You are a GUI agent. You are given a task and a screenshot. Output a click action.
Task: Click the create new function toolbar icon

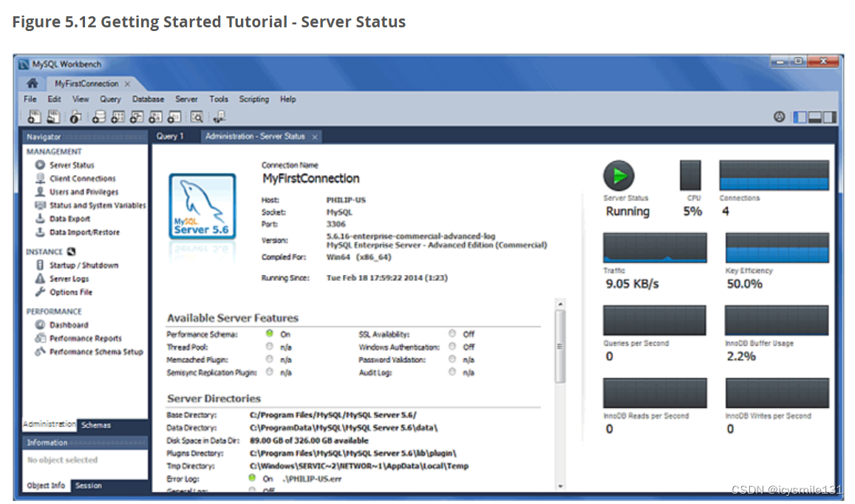pyautogui.click(x=174, y=116)
